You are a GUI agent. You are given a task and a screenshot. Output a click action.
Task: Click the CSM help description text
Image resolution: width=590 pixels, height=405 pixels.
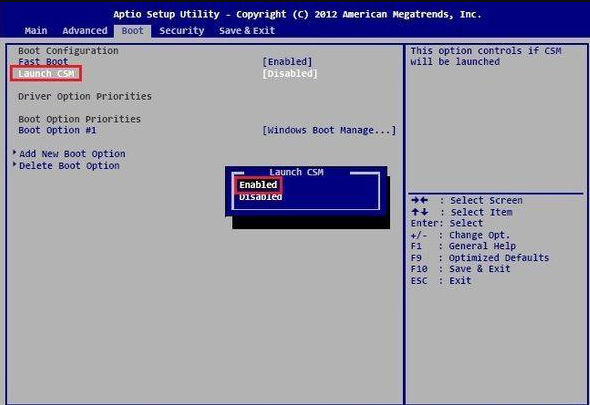click(x=486, y=56)
